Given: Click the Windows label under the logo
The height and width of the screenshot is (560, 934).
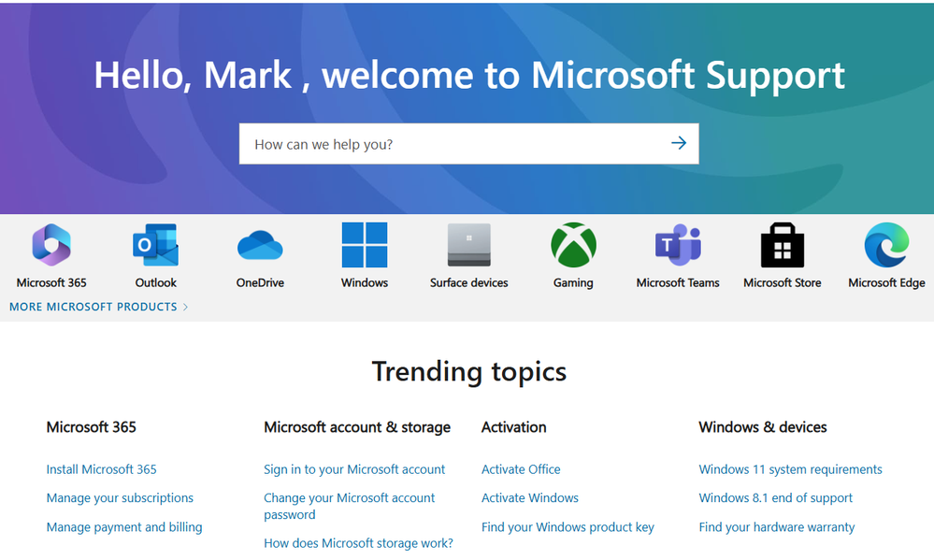Looking at the screenshot, I should [x=365, y=283].
